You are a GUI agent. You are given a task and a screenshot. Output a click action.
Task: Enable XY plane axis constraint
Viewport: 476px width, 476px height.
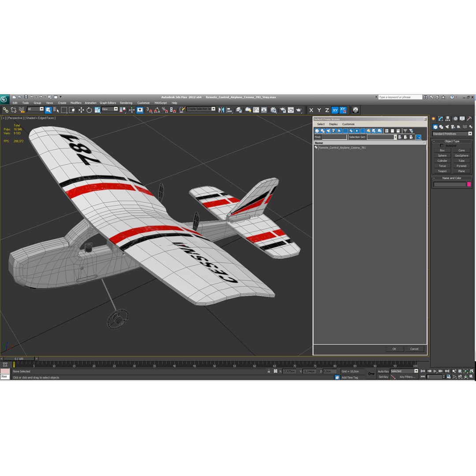[335, 110]
